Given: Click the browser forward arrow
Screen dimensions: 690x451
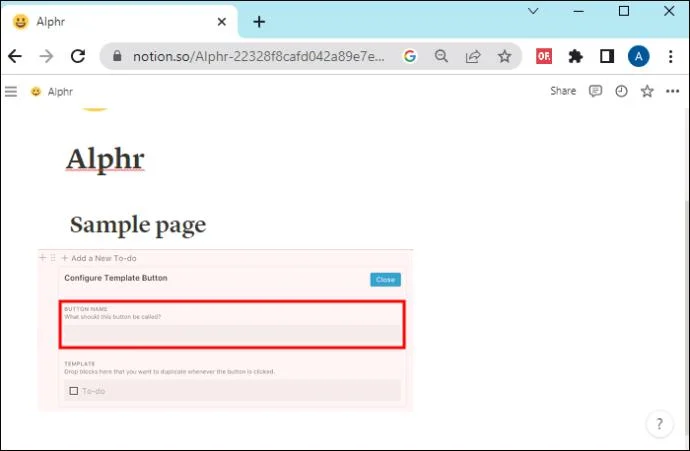Looking at the screenshot, I should [46, 56].
